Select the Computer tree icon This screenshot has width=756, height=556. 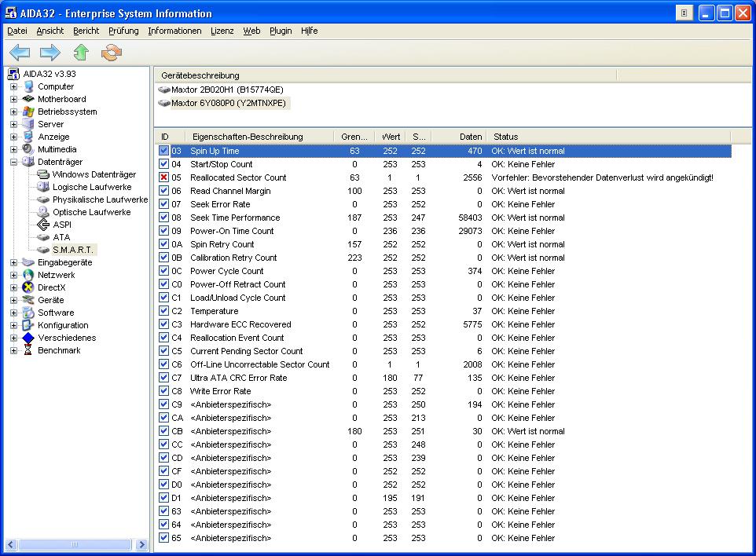pos(29,86)
